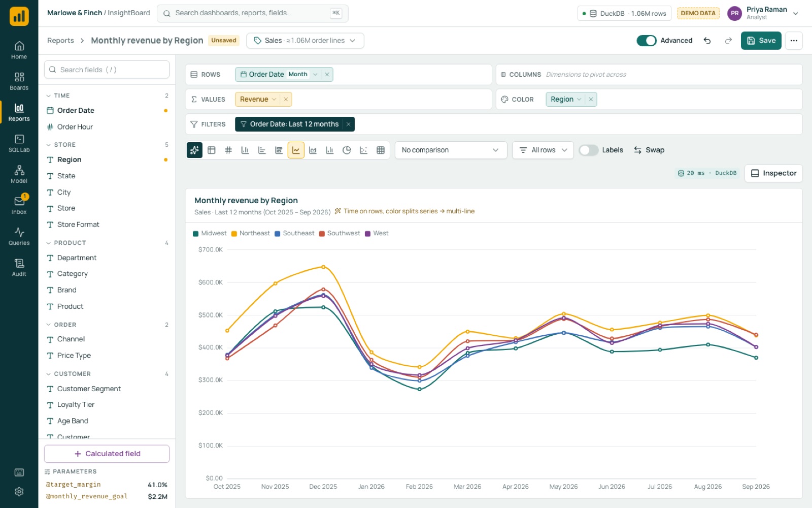The height and width of the screenshot is (508, 812).
Task: Click the Swap rows and columns button
Action: [649, 150]
